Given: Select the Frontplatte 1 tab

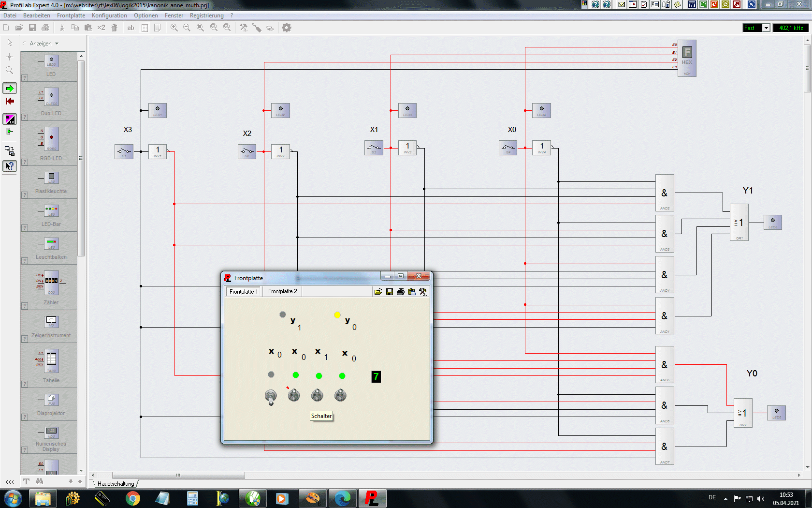Looking at the screenshot, I should click(x=244, y=292).
